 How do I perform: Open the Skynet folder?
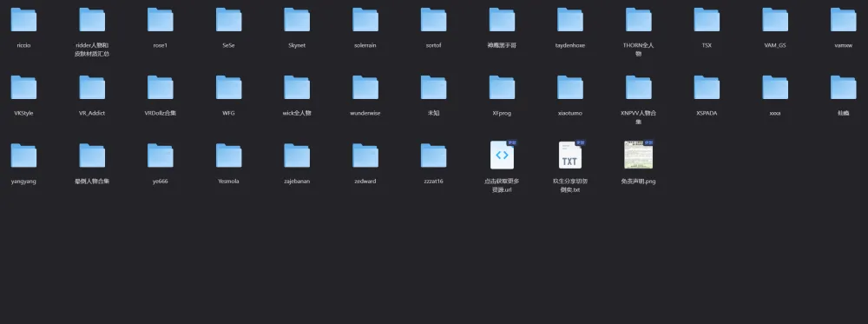coord(297,20)
